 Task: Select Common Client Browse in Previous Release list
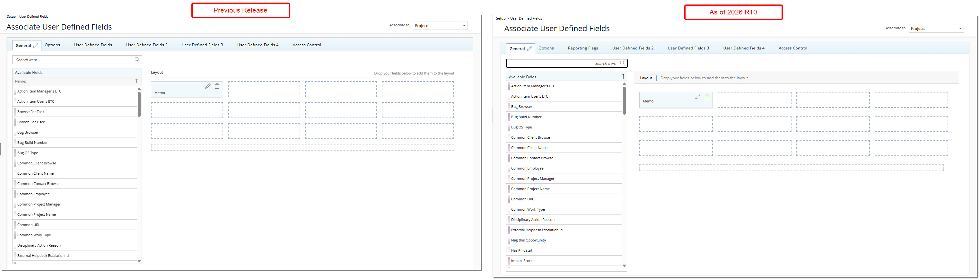pyautogui.click(x=75, y=163)
